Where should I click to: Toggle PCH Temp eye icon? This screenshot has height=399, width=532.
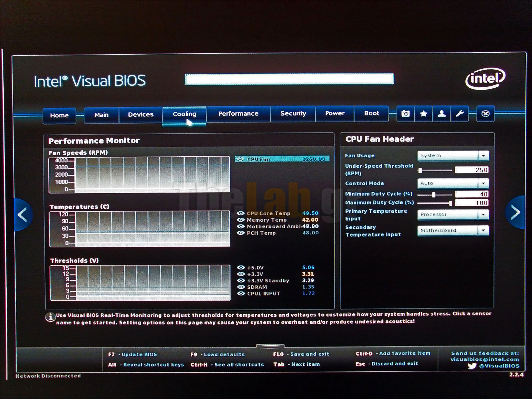[x=241, y=233]
